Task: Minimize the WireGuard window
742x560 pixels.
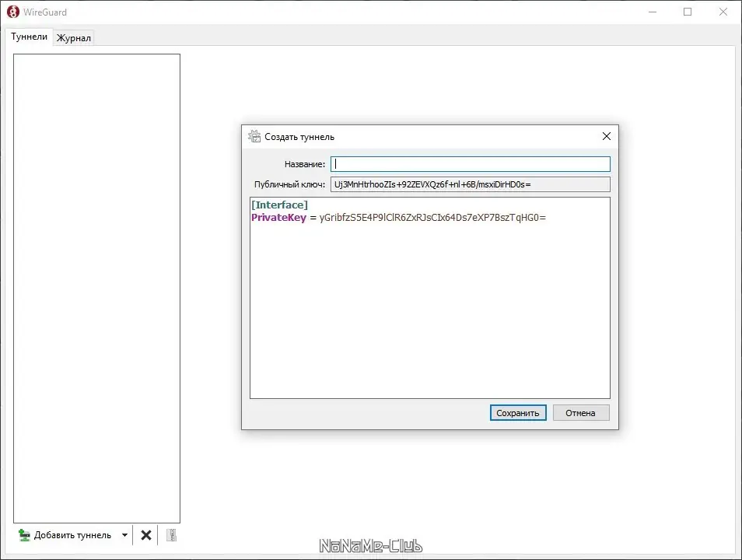Action: [x=653, y=12]
